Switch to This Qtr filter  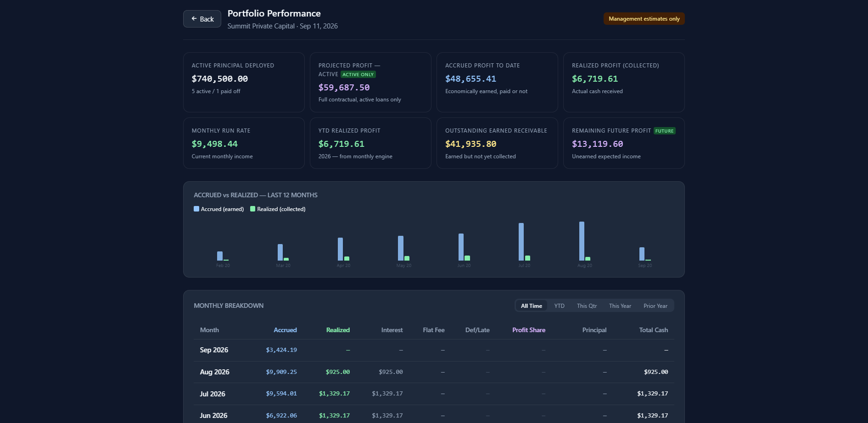pos(587,306)
